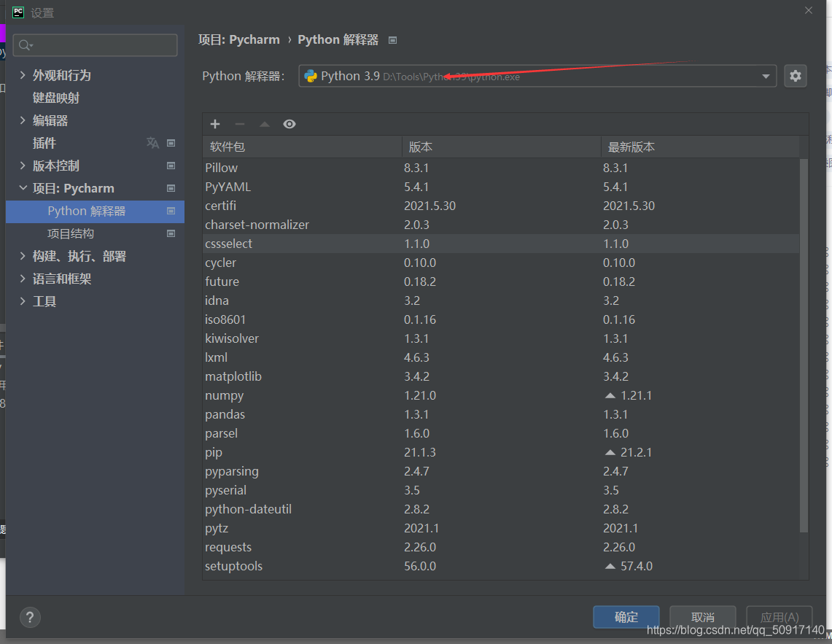
Task: Click Python logo in interpreter field
Action: pos(311,77)
